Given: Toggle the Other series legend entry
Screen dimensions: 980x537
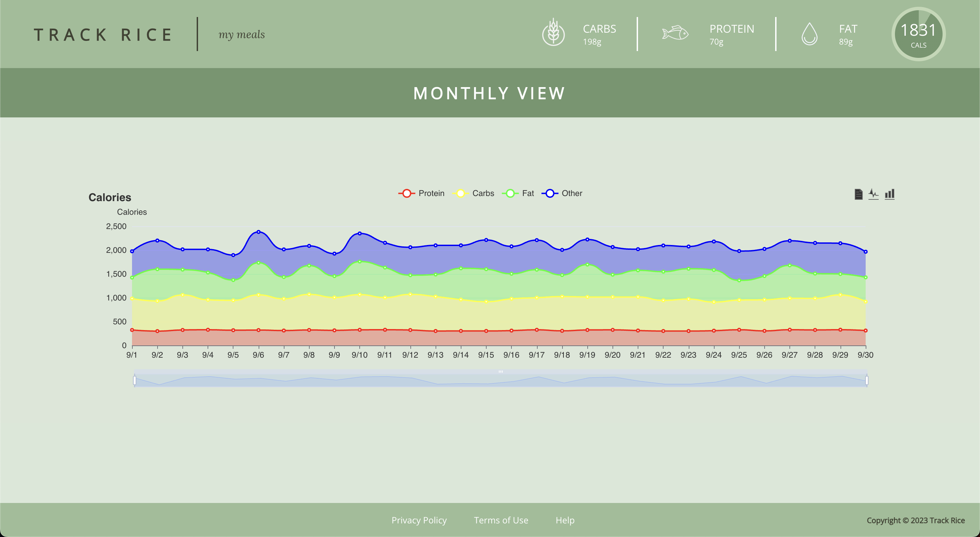Looking at the screenshot, I should tap(571, 193).
